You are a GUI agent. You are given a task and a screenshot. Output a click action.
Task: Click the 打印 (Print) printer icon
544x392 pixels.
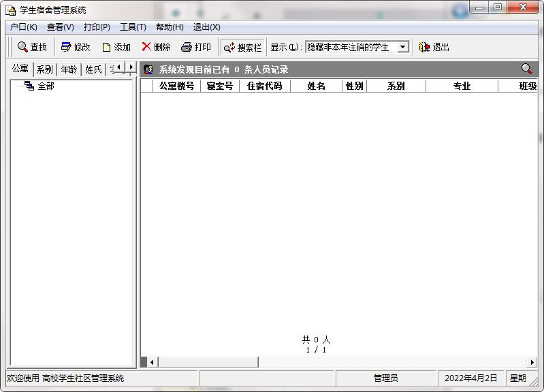tap(187, 47)
